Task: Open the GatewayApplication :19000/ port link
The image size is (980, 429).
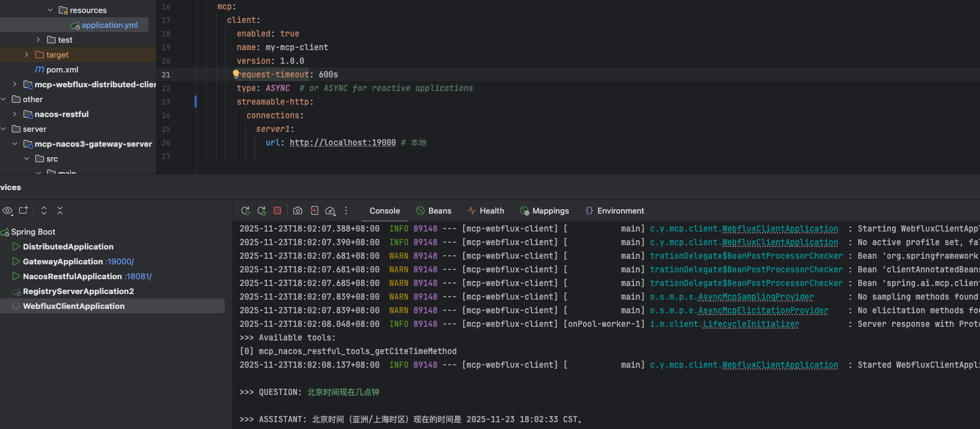Action: (x=119, y=261)
